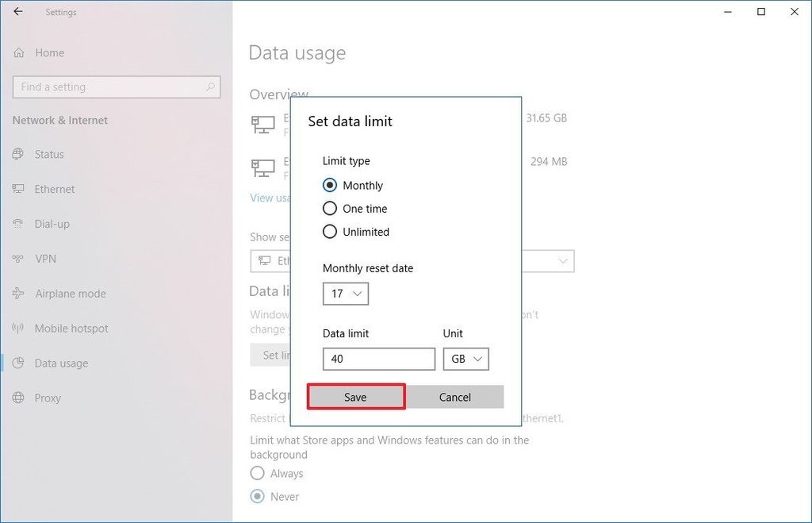Image resolution: width=812 pixels, height=523 pixels.
Task: Open VPN settings icon
Action: point(17,259)
